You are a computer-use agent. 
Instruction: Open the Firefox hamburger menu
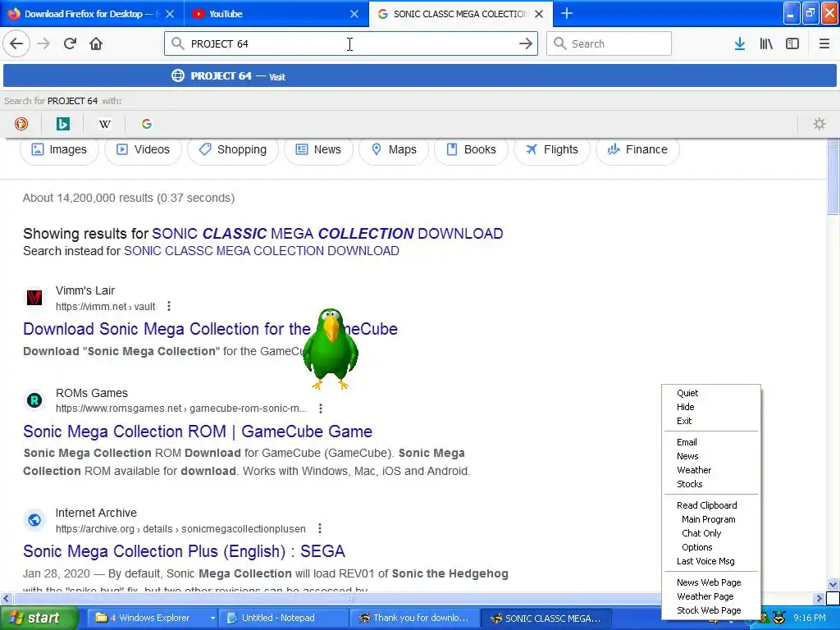(x=824, y=43)
